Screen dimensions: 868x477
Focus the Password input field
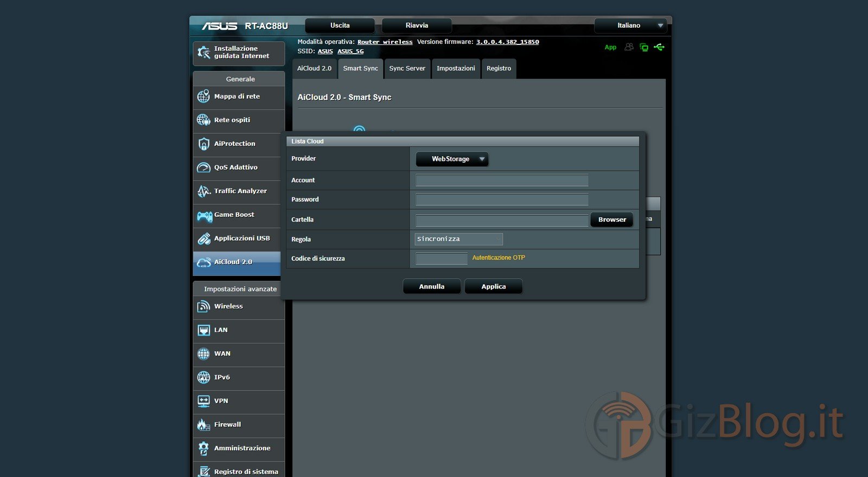tap(502, 199)
